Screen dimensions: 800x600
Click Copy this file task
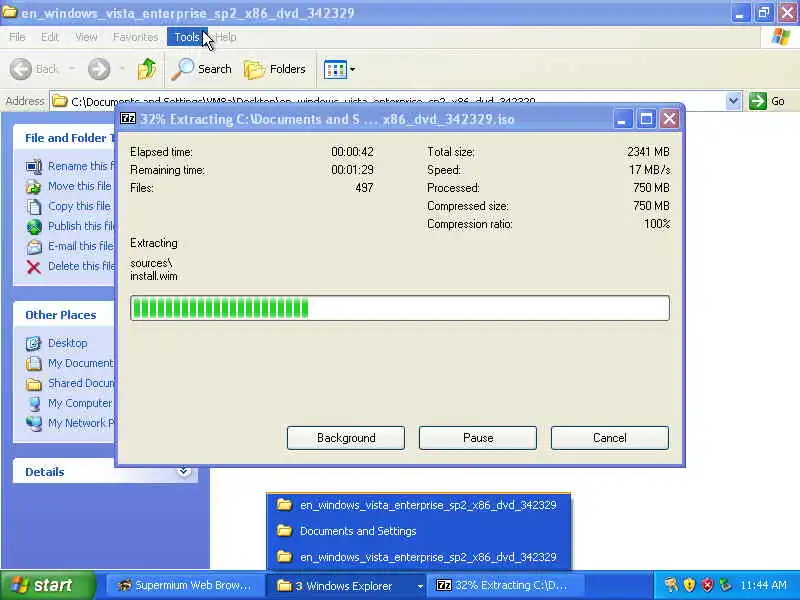coord(79,206)
